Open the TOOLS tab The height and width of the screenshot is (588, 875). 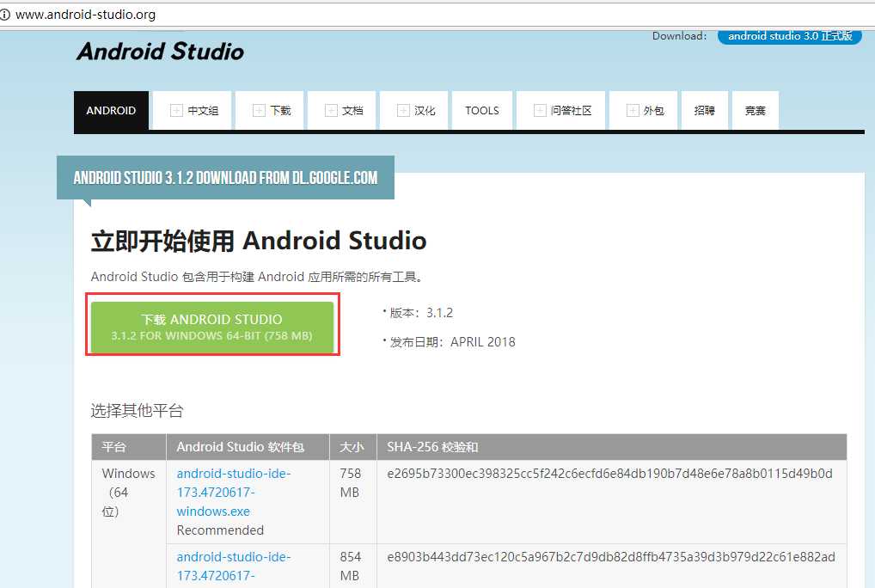pos(482,110)
